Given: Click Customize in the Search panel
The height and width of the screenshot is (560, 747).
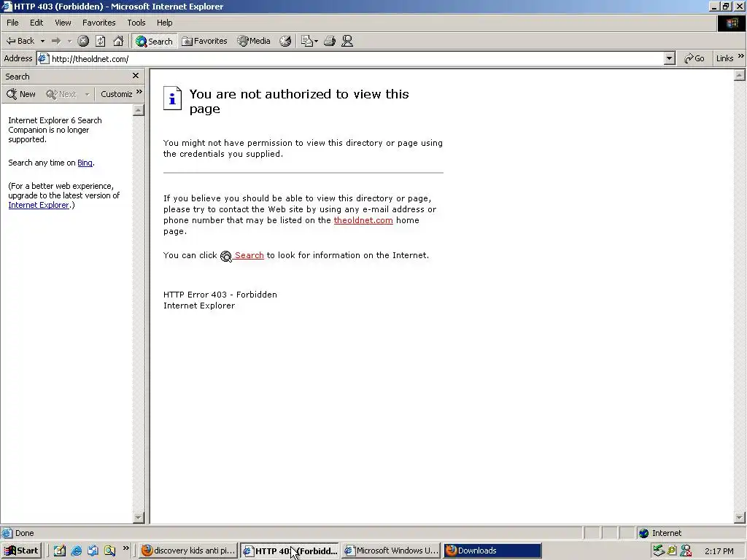Looking at the screenshot, I should pos(116,94).
